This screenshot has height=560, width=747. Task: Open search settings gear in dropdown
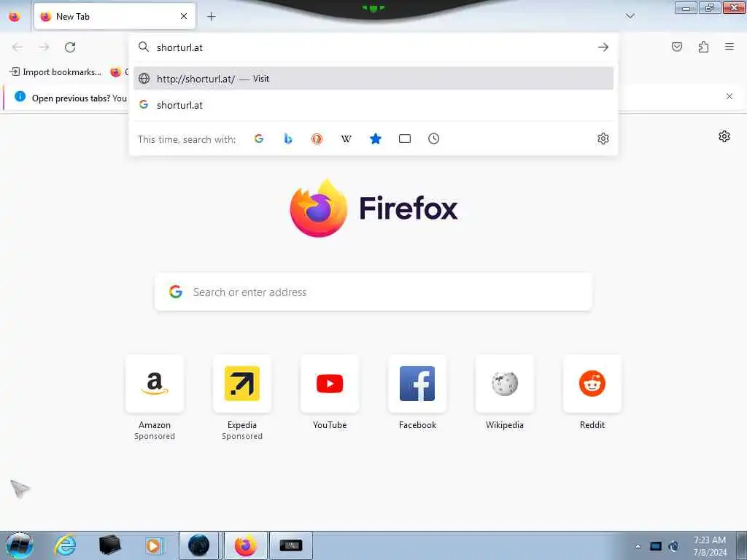point(603,139)
